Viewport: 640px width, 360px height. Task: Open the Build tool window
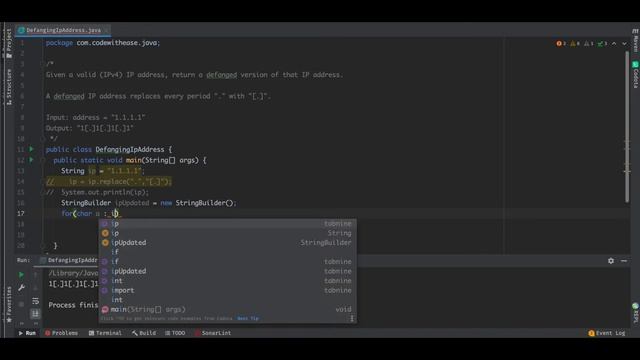tap(144, 333)
